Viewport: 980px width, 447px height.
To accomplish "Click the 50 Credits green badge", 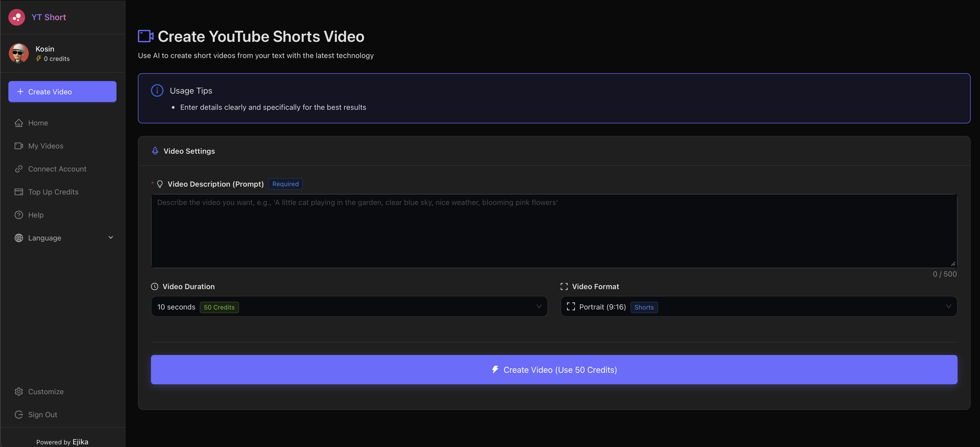I will (219, 307).
